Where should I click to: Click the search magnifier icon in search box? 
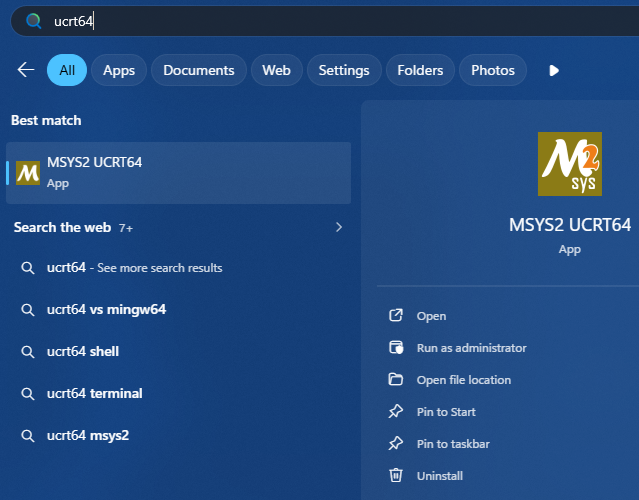33,21
